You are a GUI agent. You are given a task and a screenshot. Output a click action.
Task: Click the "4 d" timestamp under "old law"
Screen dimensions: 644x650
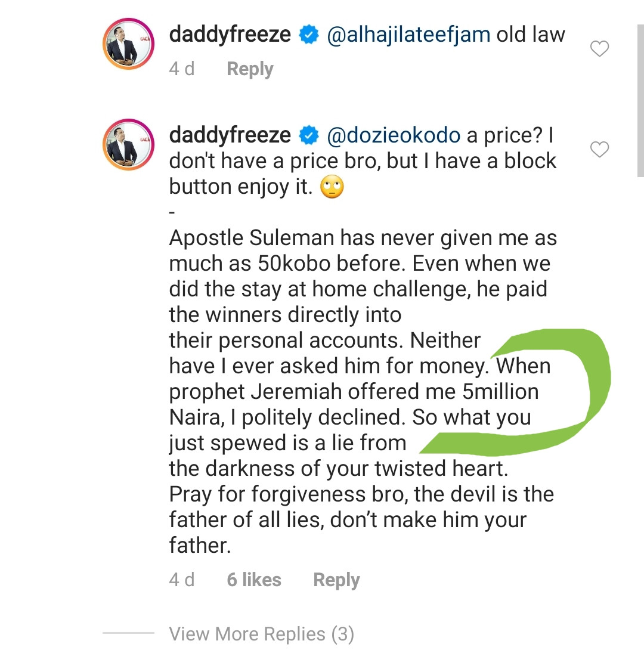pos(182,69)
